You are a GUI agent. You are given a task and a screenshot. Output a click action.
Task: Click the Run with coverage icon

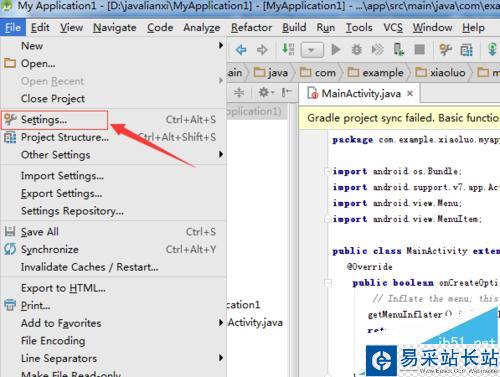point(377,50)
